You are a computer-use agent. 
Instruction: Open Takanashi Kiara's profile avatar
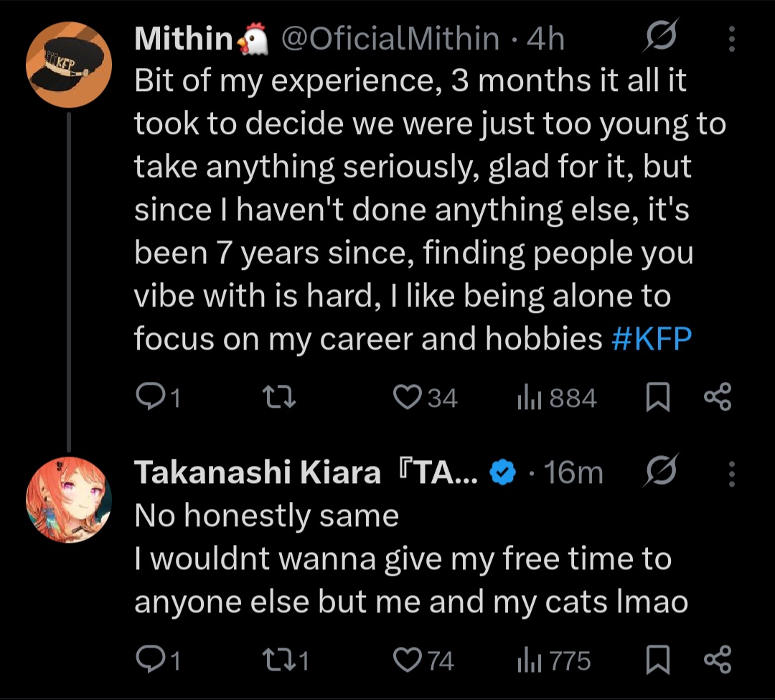coord(69,500)
